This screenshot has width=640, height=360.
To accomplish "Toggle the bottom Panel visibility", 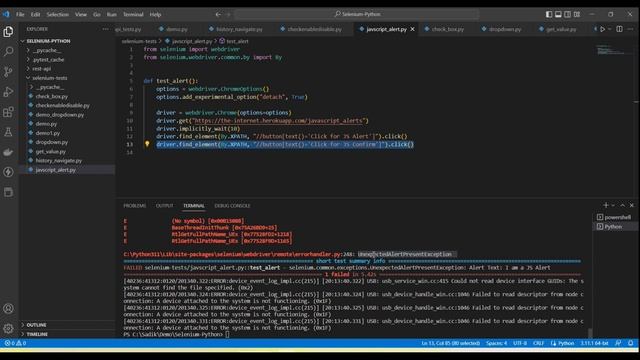I will 558,14.
